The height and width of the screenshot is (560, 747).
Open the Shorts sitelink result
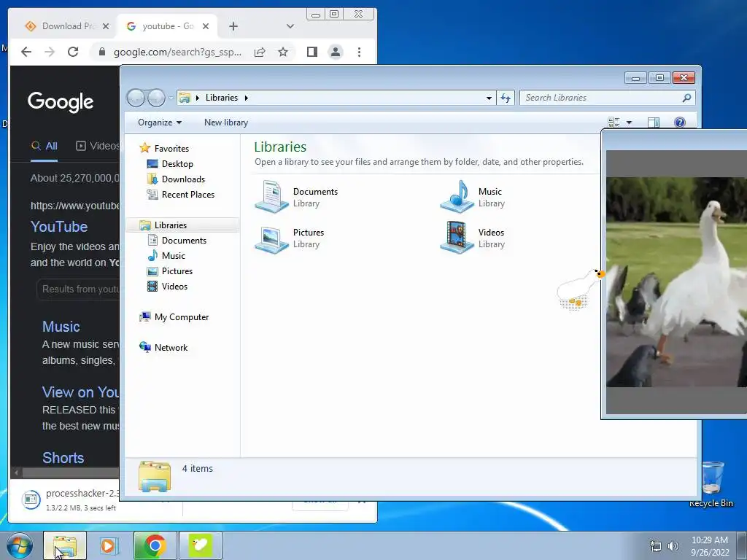coord(63,458)
